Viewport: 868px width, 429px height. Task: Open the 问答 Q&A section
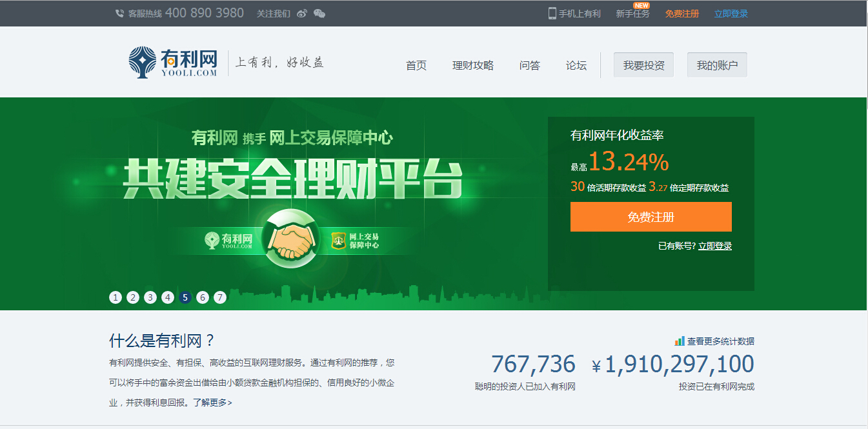click(x=530, y=65)
